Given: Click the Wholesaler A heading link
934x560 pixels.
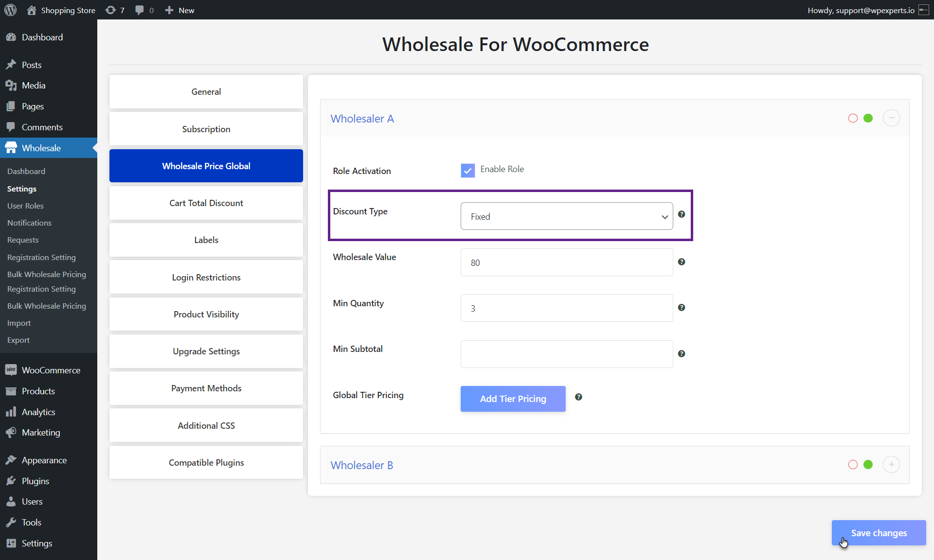Looking at the screenshot, I should coord(362,119).
